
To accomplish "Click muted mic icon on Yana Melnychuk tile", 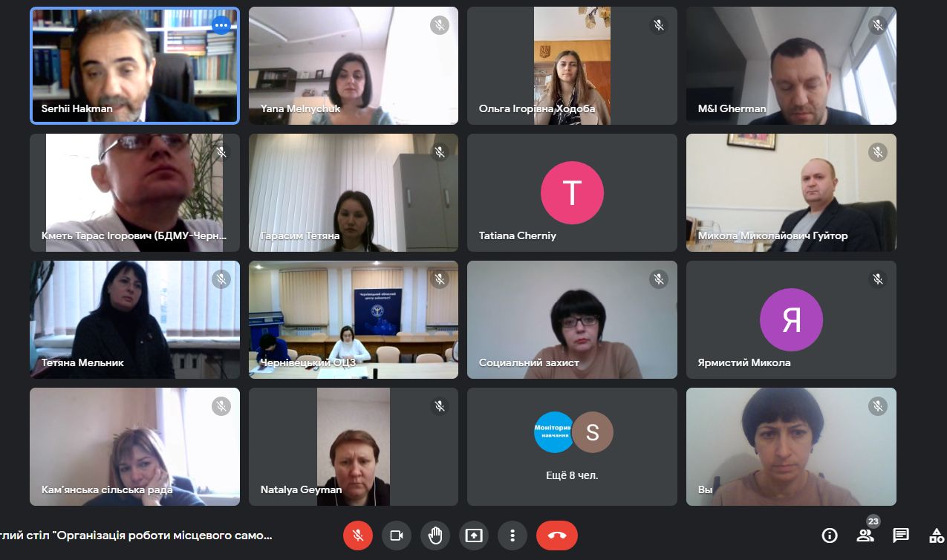I will tap(440, 25).
